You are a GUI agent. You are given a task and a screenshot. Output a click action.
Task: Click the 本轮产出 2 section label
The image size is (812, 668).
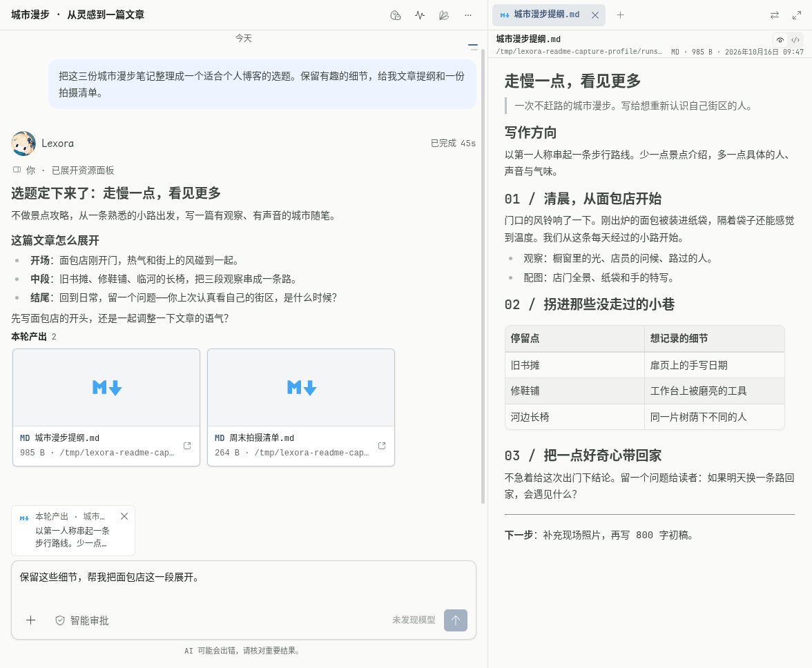pos(34,337)
